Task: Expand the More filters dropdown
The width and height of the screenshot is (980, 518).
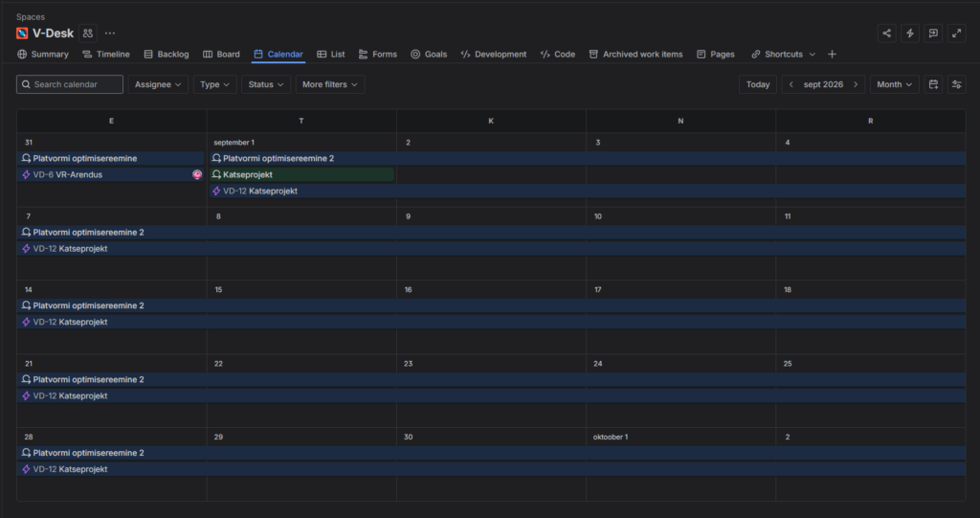Action: click(329, 84)
